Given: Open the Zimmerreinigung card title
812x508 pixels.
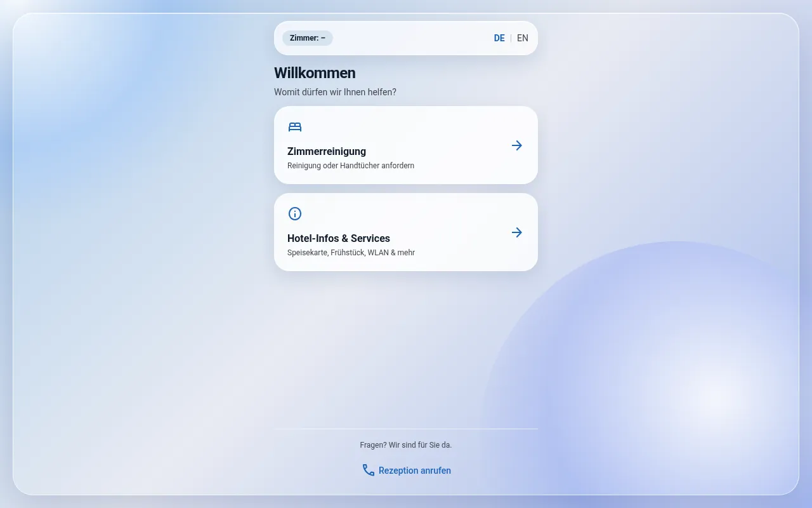Looking at the screenshot, I should pos(327,151).
